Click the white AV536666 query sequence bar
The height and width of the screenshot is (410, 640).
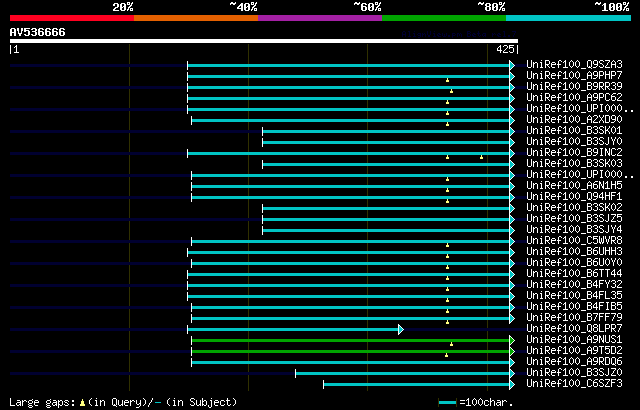(x=264, y=41)
